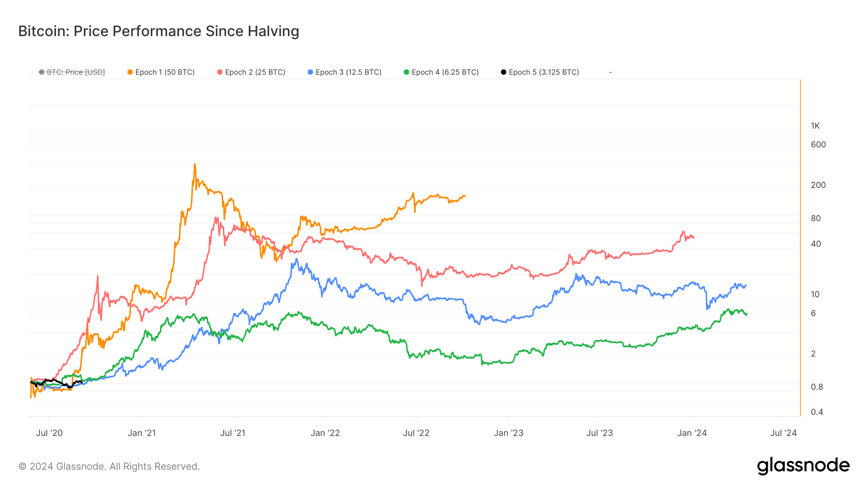Click the dash legend entry after Epoch 5
868x488 pixels.
(x=610, y=72)
